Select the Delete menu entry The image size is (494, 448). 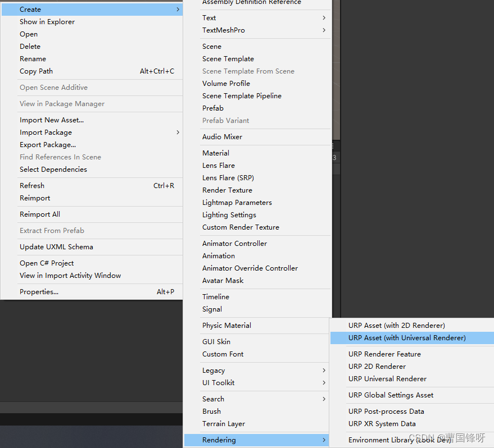click(92, 46)
